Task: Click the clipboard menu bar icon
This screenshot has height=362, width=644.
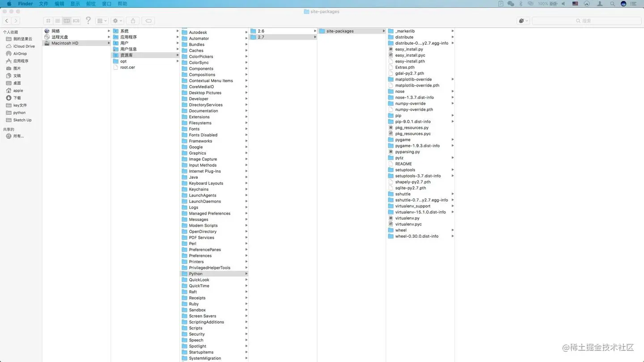Action: coord(501,4)
